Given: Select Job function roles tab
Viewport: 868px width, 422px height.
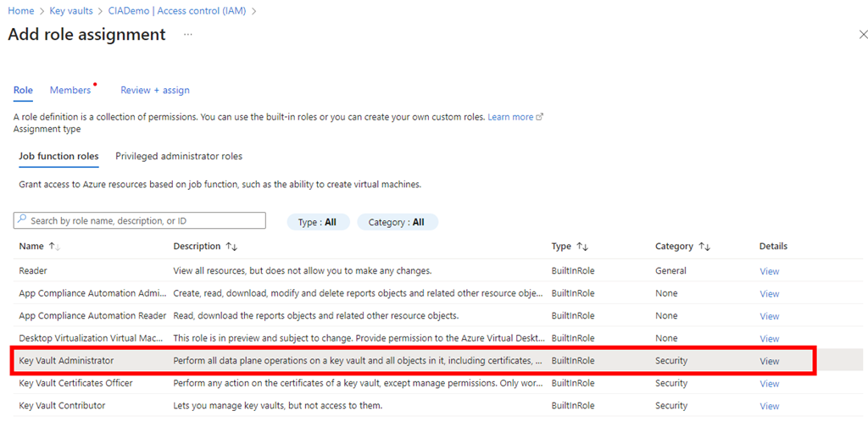Looking at the screenshot, I should coord(58,157).
